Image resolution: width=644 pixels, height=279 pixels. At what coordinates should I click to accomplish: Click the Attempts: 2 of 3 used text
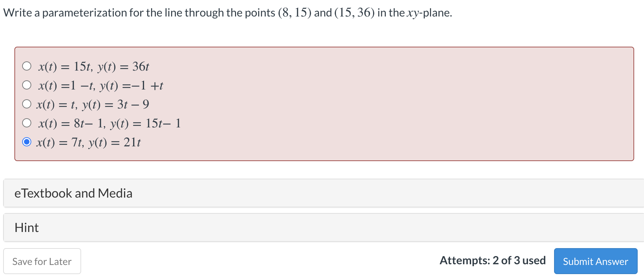point(493,261)
